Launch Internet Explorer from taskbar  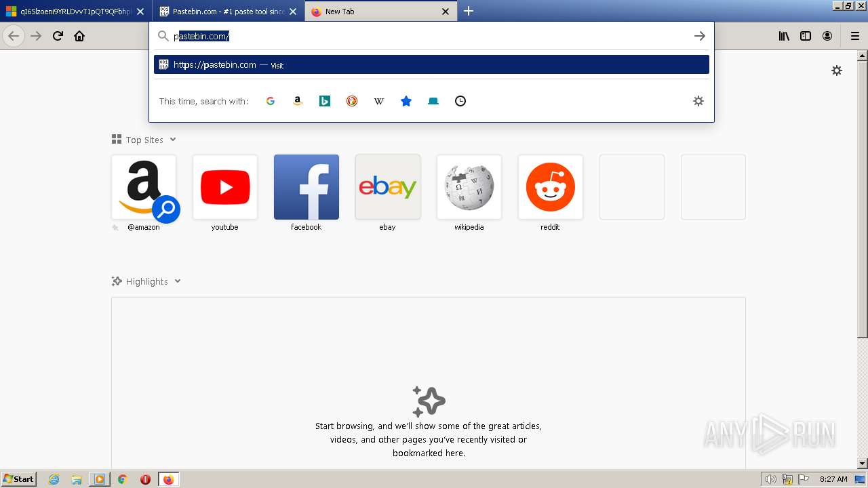pos(54,479)
